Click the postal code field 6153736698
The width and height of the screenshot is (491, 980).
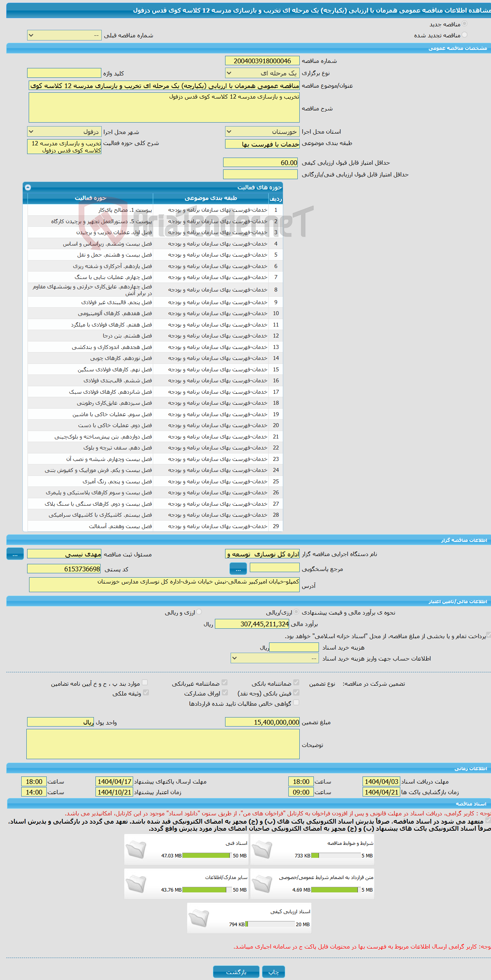[x=64, y=569]
